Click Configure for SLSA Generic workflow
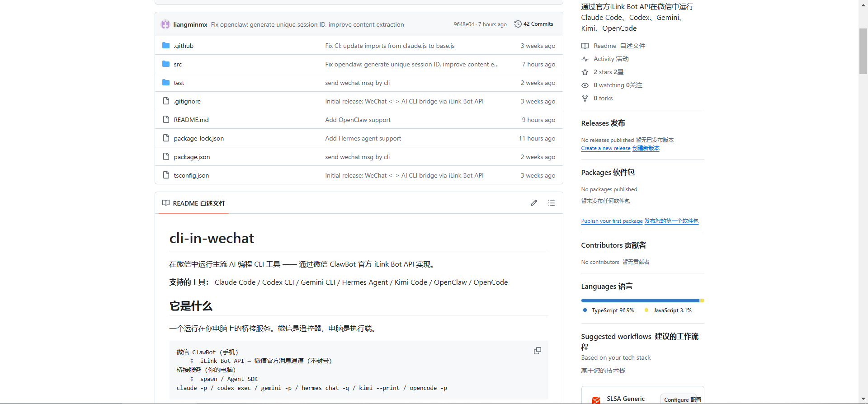This screenshot has height=404, width=868. click(x=682, y=399)
